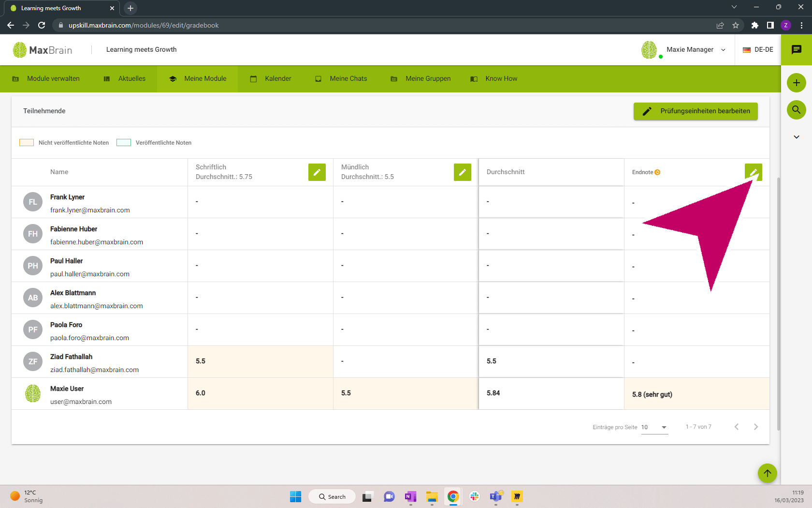The width and height of the screenshot is (812, 508).
Task: Click the address bar URL
Action: [x=144, y=25]
